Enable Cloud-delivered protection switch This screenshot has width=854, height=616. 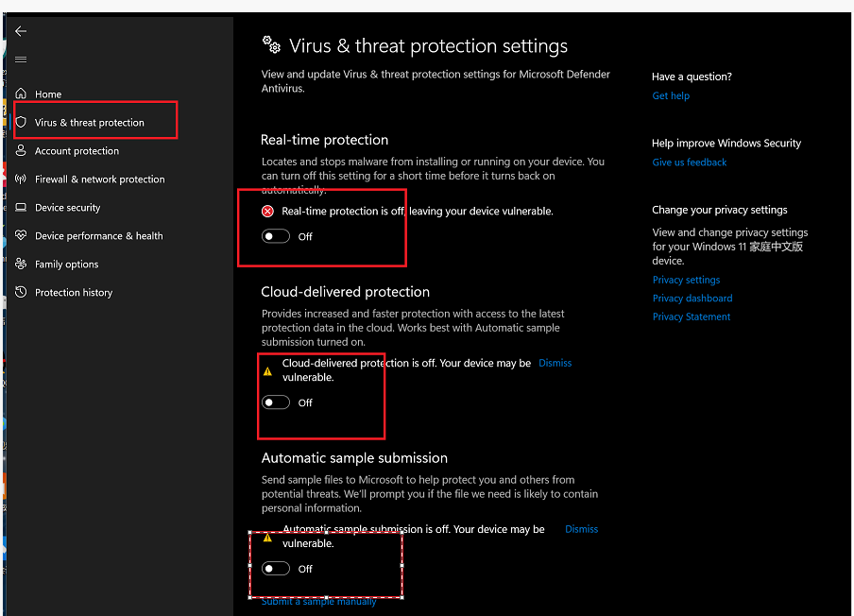[x=276, y=402]
